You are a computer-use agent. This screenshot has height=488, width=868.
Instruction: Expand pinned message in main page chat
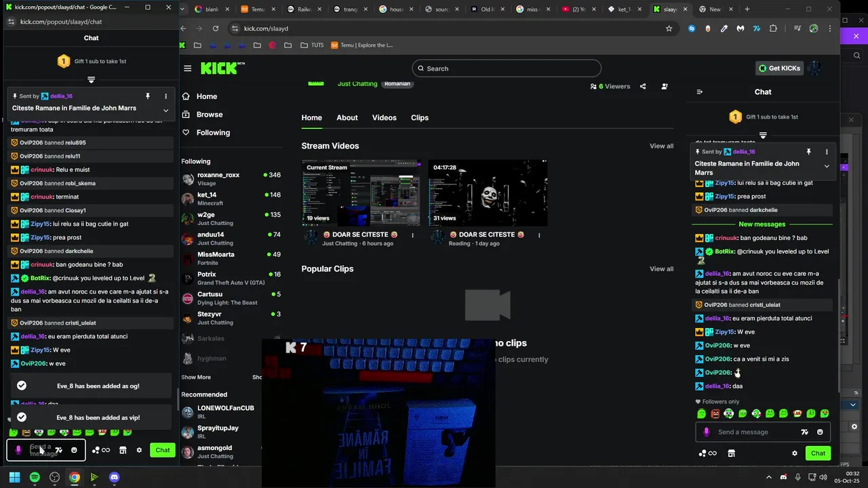(826, 166)
